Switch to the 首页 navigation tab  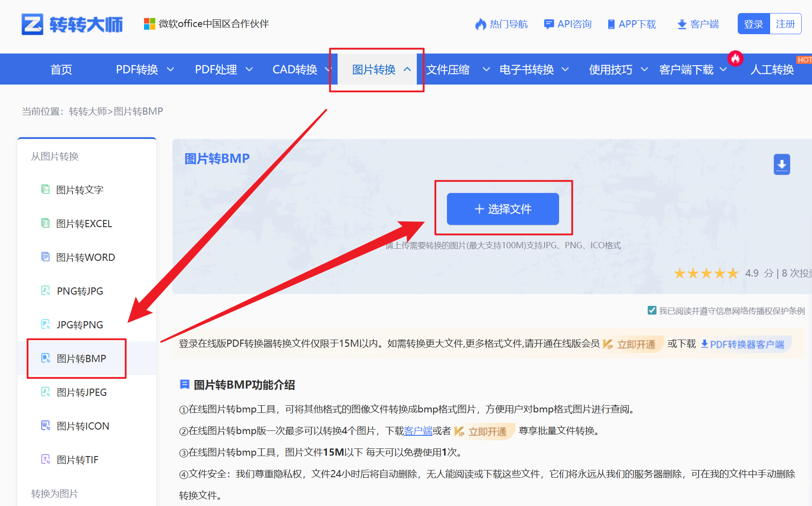[61, 69]
